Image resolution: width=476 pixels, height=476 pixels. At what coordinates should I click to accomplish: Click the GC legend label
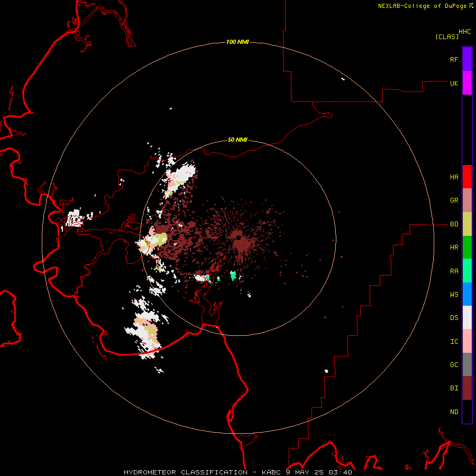click(x=454, y=365)
